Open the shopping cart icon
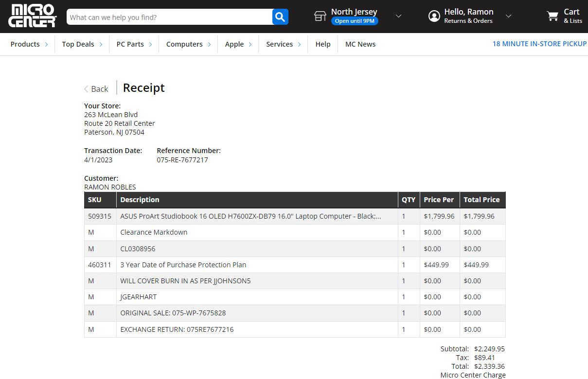588x379 pixels. 552,16
